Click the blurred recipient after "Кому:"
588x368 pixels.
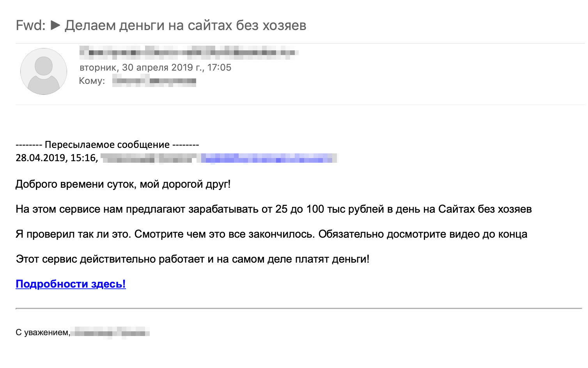tap(154, 81)
